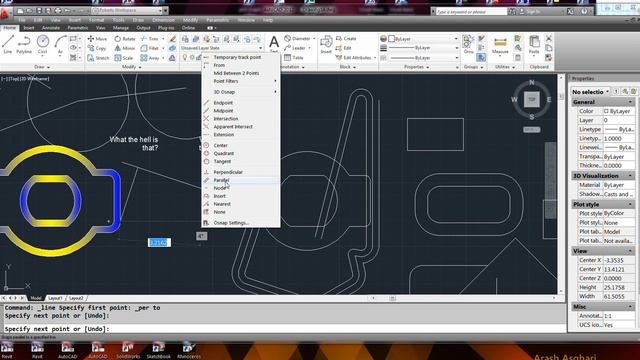Click the Create block tool

point(346,38)
